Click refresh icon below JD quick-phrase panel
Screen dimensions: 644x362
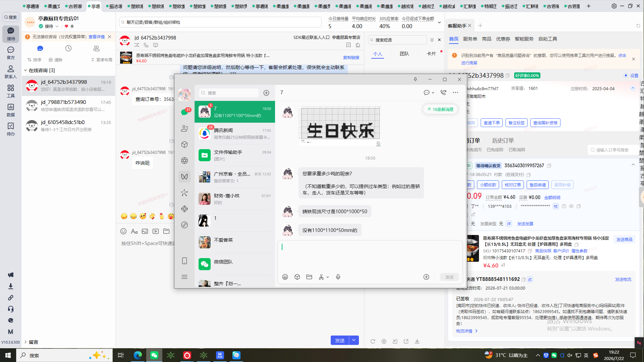coord(373,341)
